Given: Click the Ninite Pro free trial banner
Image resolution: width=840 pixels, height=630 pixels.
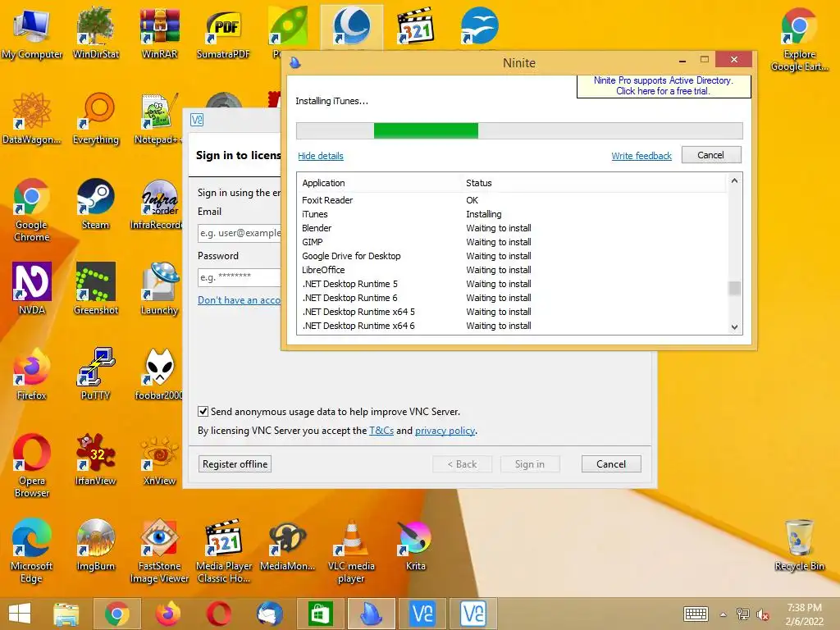Looking at the screenshot, I should (663, 85).
